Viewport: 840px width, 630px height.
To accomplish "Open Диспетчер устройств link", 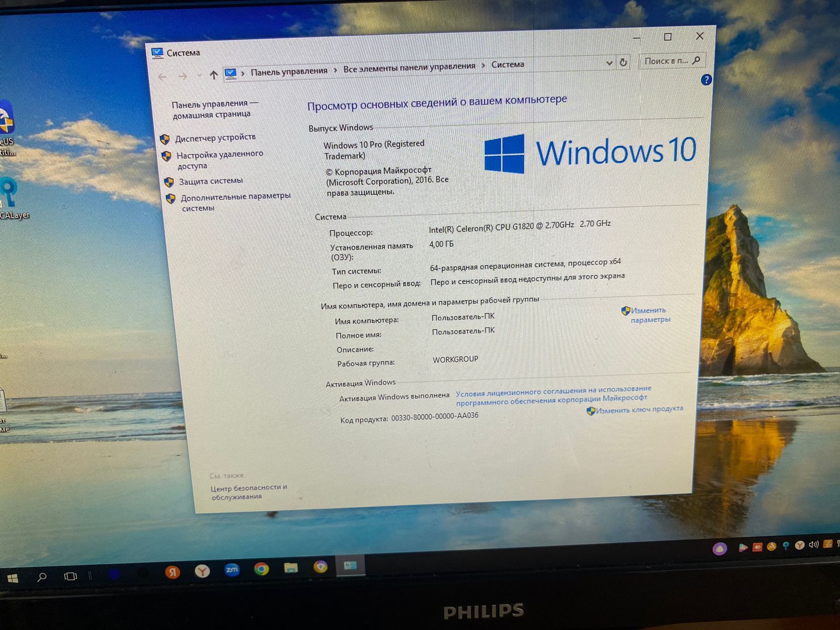I will [215, 138].
